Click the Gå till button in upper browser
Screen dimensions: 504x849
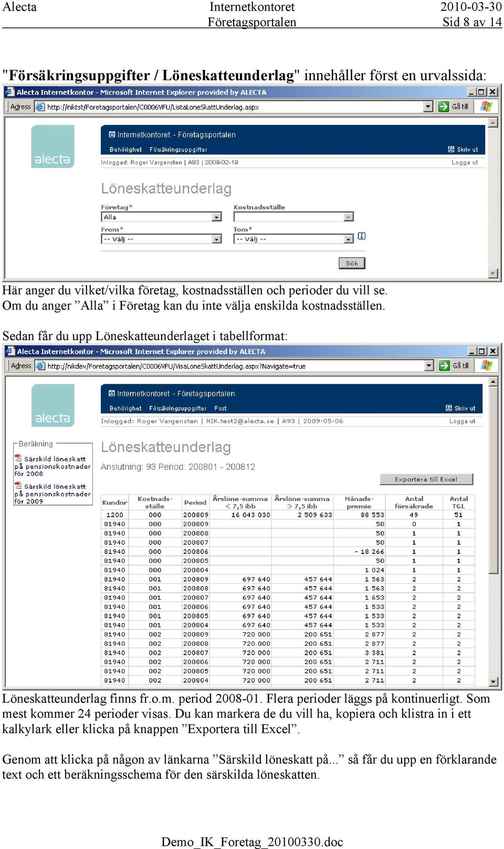coord(454,107)
